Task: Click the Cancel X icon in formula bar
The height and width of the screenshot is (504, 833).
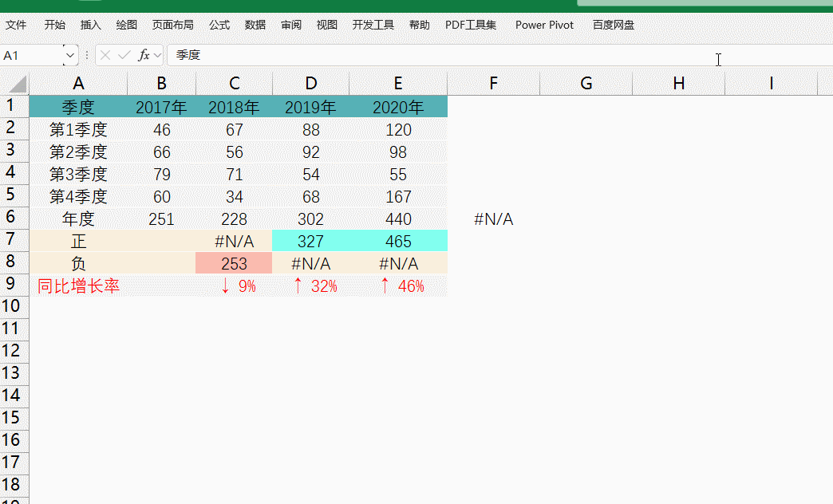Action: 105,55
